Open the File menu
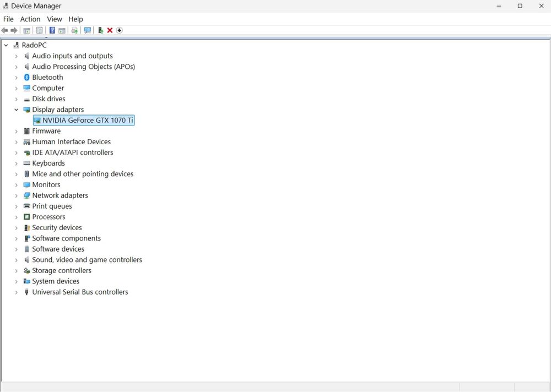551x392 pixels. point(8,19)
